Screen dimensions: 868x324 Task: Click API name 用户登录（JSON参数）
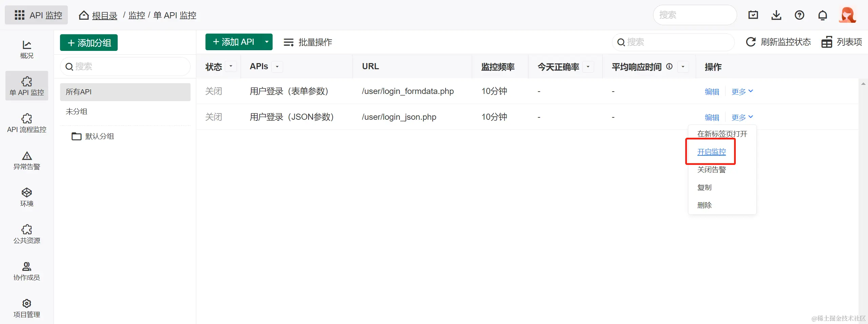292,117
